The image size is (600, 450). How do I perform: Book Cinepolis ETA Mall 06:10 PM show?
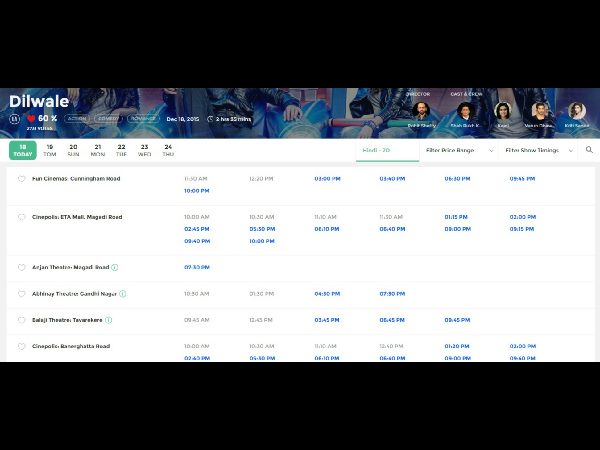pos(327,229)
